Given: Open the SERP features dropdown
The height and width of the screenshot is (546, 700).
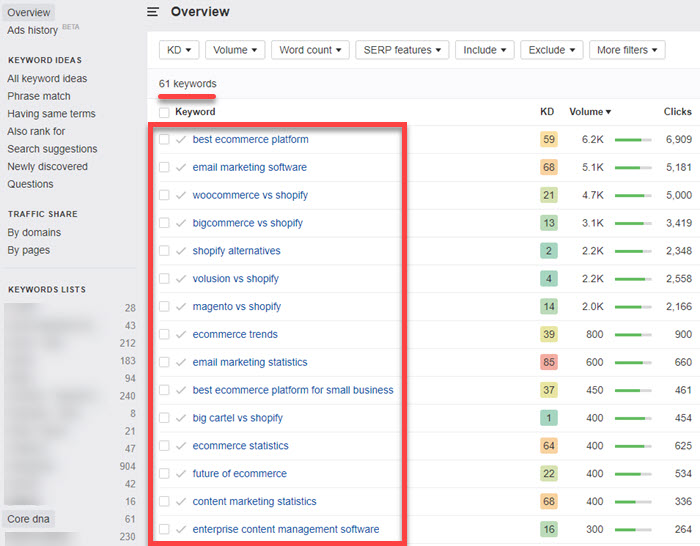Looking at the screenshot, I should point(401,50).
